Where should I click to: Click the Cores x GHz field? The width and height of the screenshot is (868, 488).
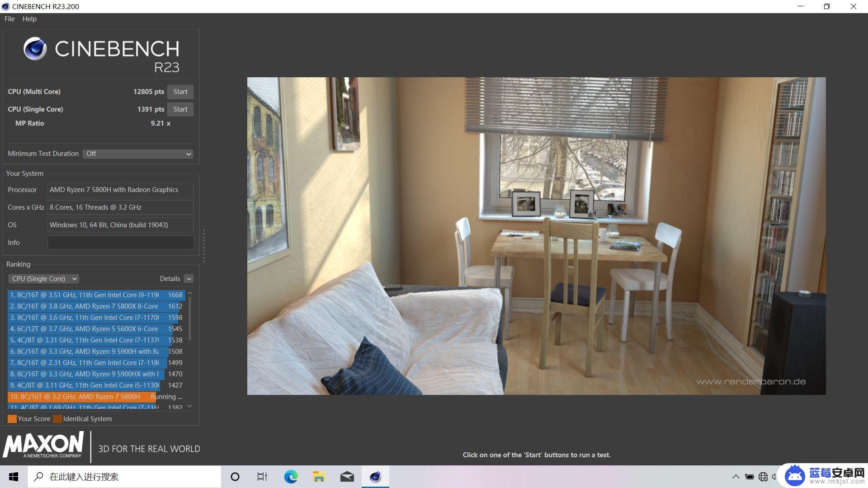pos(121,207)
